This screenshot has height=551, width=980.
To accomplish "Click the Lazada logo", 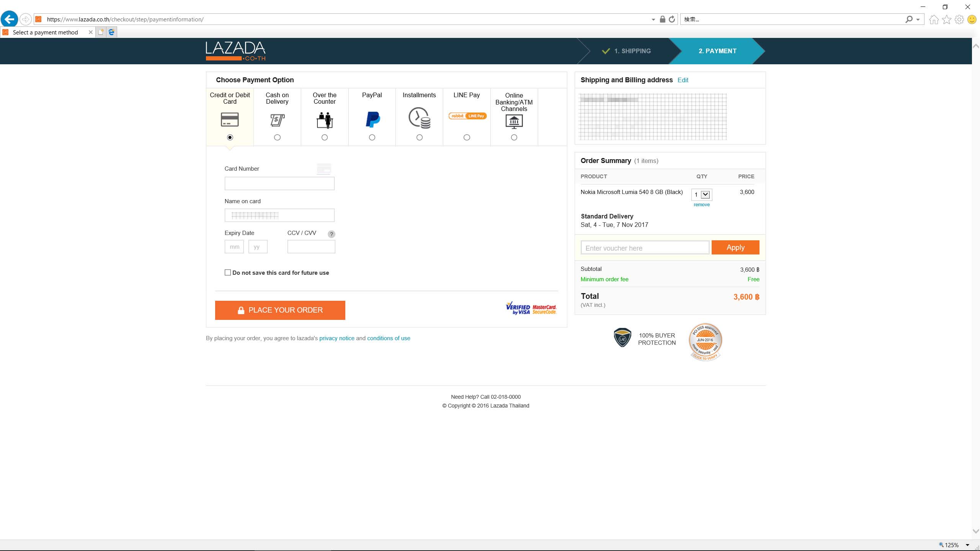I will pyautogui.click(x=235, y=51).
